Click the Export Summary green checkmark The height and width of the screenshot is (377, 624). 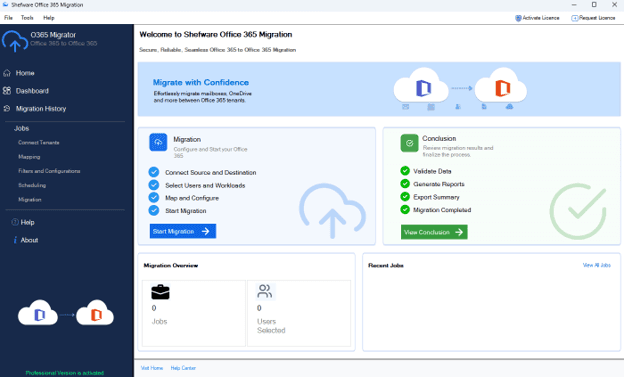point(405,197)
